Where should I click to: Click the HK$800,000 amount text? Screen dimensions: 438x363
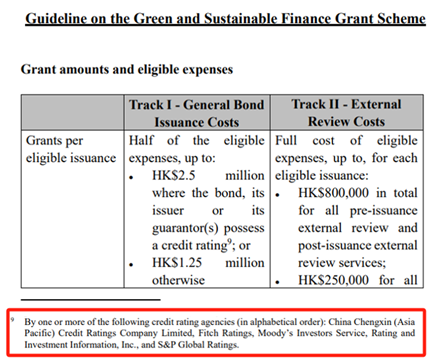(333, 193)
